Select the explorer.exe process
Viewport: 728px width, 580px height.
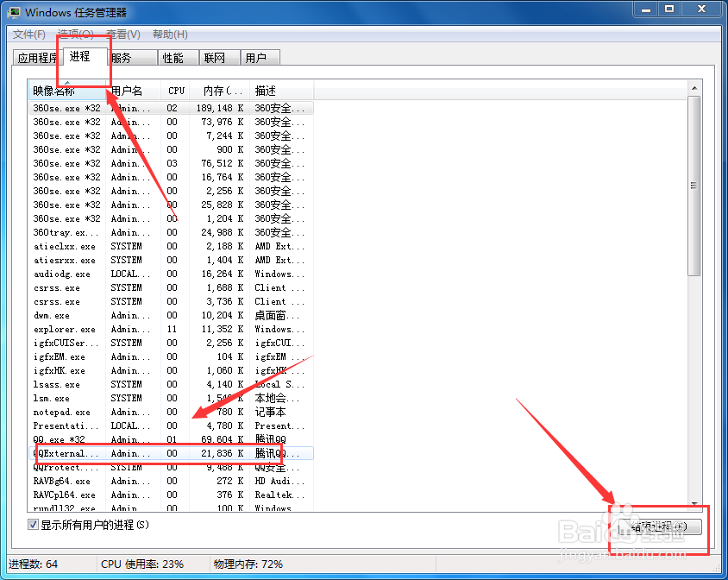point(171,329)
